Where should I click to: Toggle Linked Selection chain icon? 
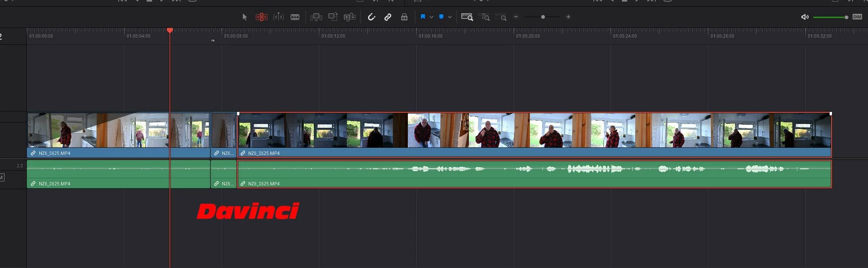[388, 17]
